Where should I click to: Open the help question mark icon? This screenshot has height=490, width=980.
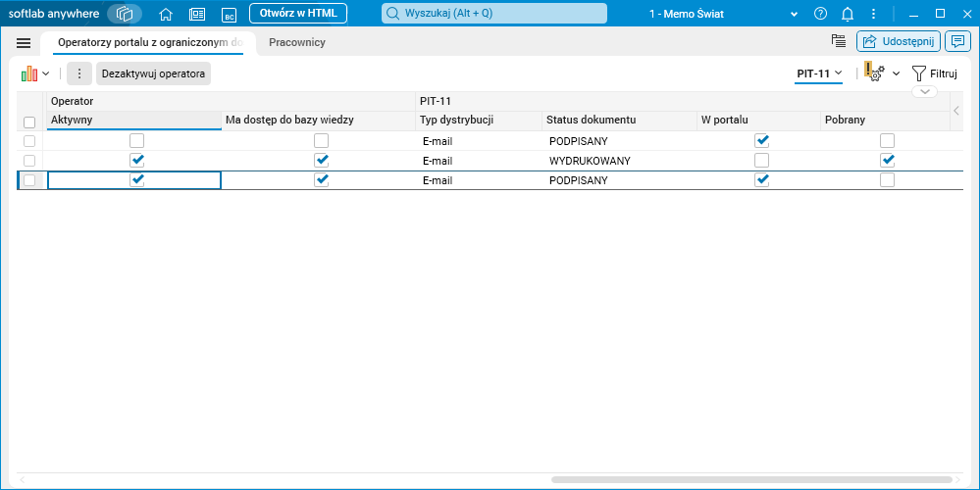pyautogui.click(x=821, y=13)
